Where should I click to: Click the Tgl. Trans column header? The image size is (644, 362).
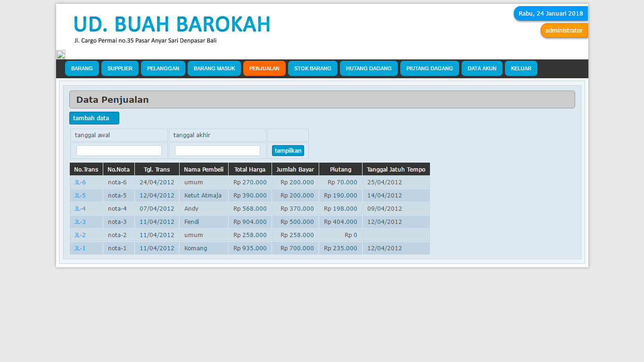tap(157, 169)
